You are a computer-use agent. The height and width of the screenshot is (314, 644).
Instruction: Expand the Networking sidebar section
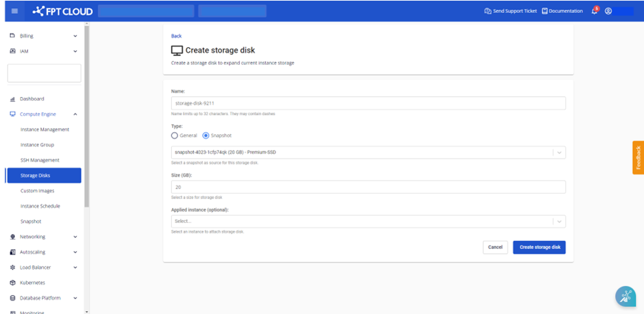click(75, 237)
